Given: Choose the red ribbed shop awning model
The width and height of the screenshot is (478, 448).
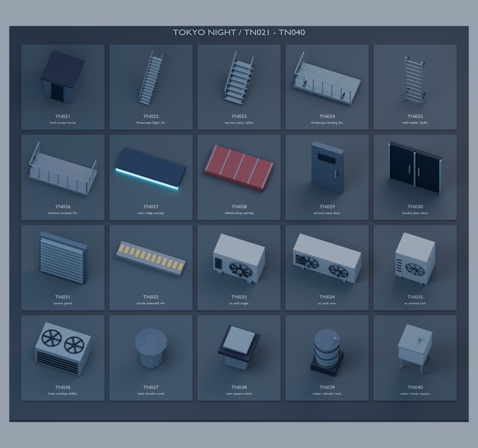Looking at the screenshot, I should coord(239,168).
